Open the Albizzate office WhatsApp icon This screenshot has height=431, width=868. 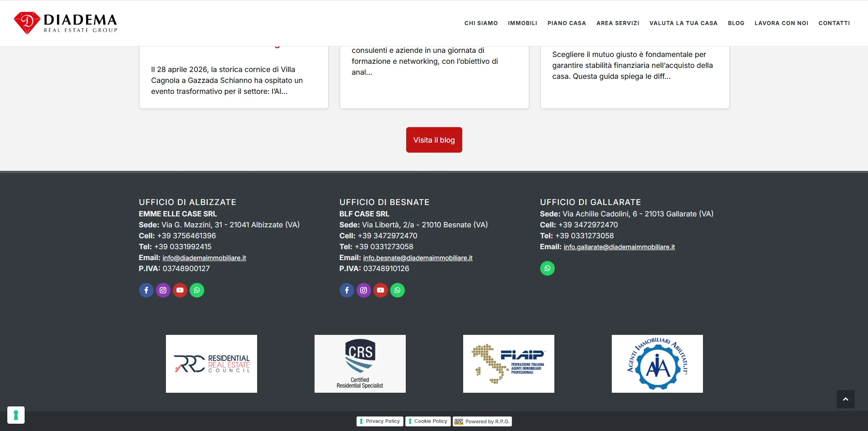click(197, 290)
